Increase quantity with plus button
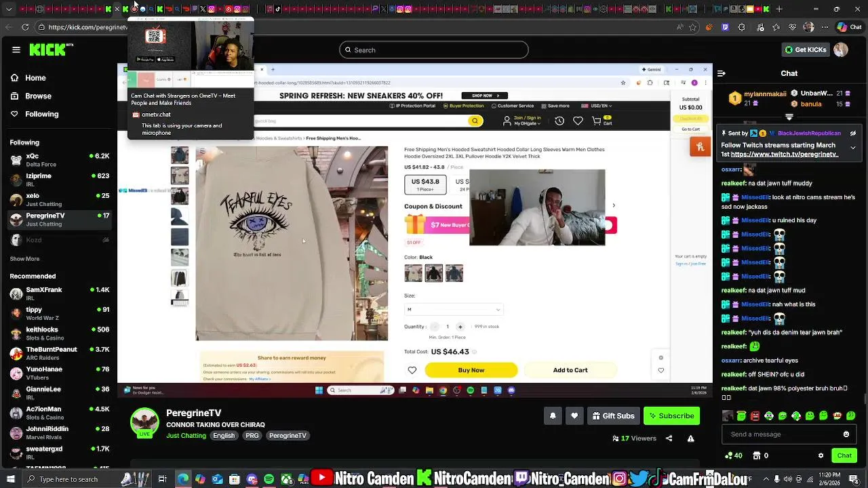 pos(460,327)
